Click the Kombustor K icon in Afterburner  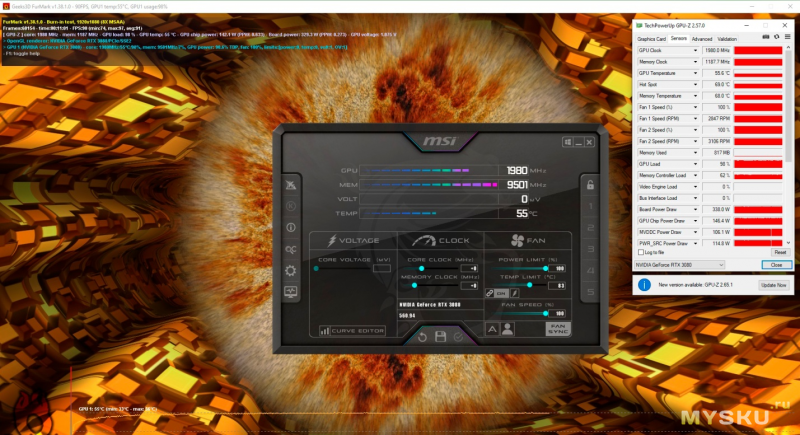(x=291, y=206)
